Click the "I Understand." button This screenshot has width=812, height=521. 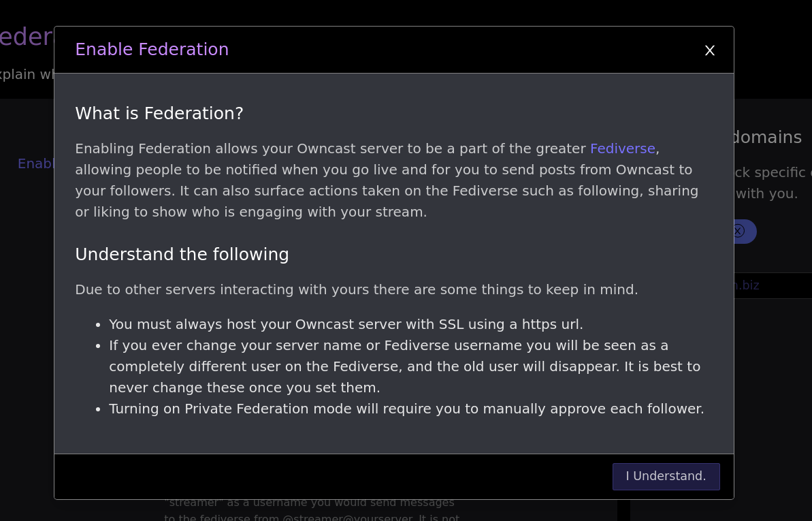click(666, 476)
